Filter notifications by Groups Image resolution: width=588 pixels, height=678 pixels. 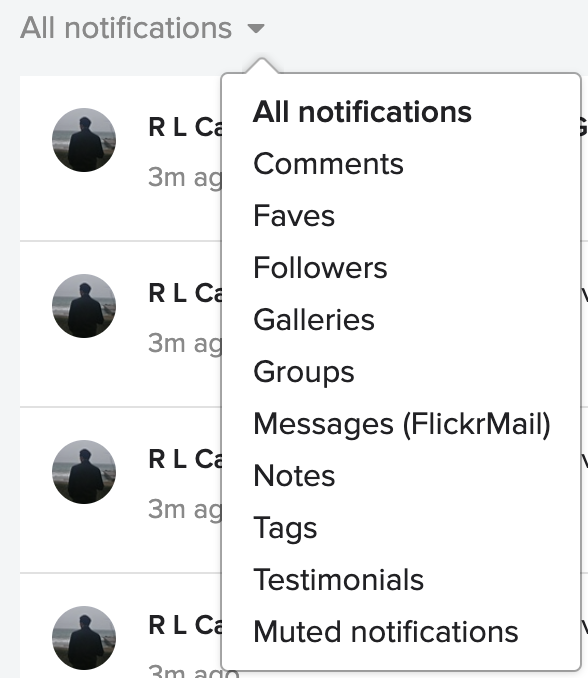click(x=304, y=372)
